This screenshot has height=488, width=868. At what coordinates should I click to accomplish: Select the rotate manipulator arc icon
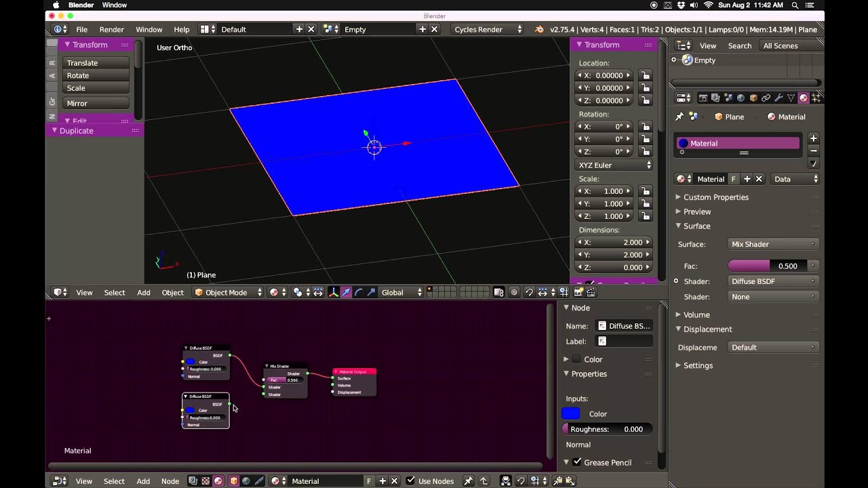pyautogui.click(x=359, y=292)
